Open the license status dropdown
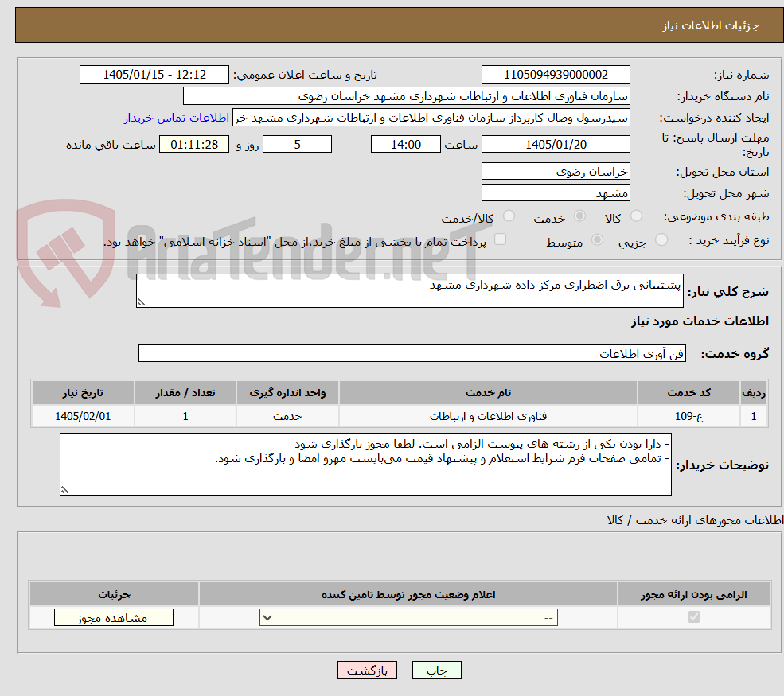The height and width of the screenshot is (696, 784). click(x=408, y=617)
